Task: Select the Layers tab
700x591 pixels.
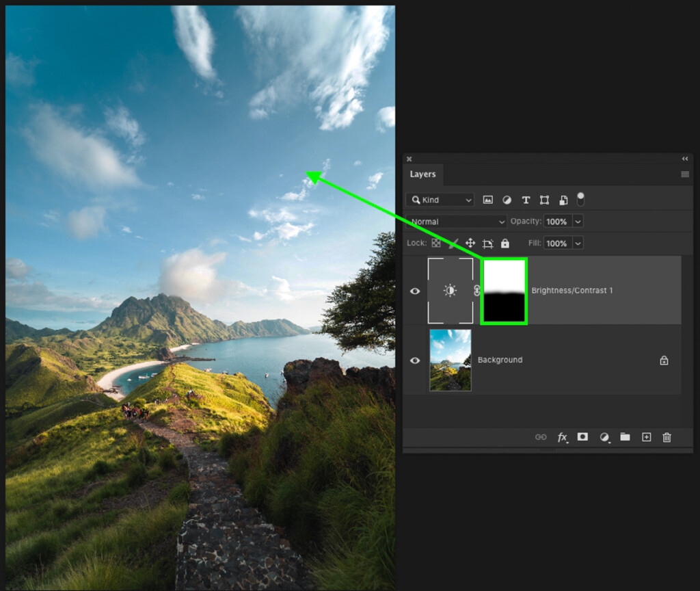Action: coord(422,174)
